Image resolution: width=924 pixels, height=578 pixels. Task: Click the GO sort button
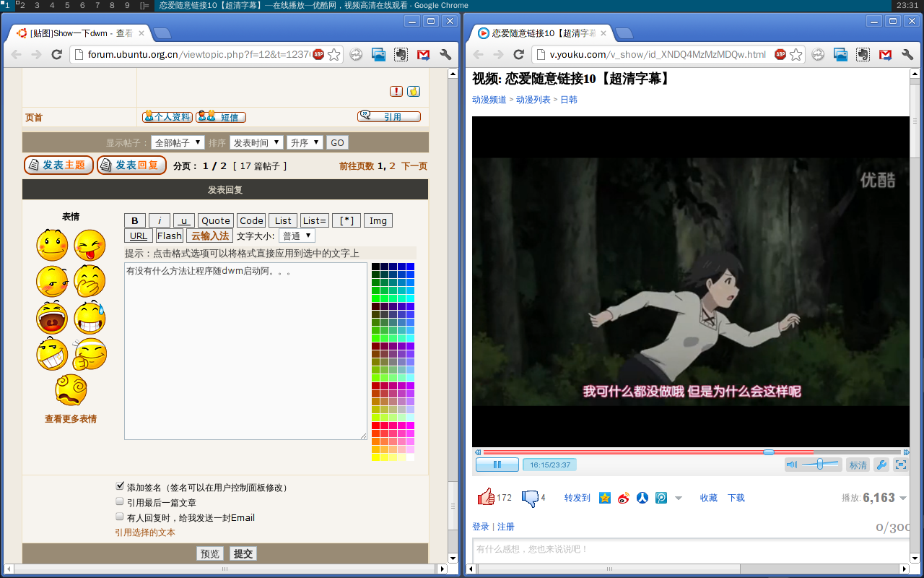337,142
